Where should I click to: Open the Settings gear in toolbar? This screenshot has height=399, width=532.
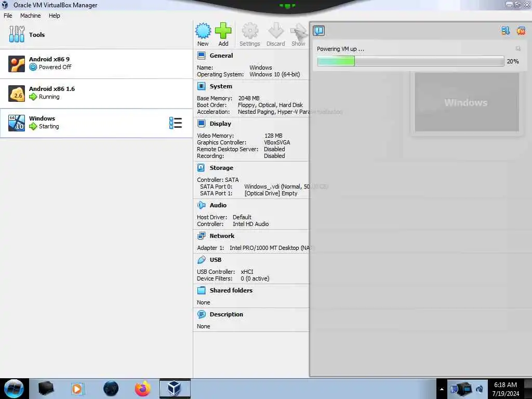(250, 31)
